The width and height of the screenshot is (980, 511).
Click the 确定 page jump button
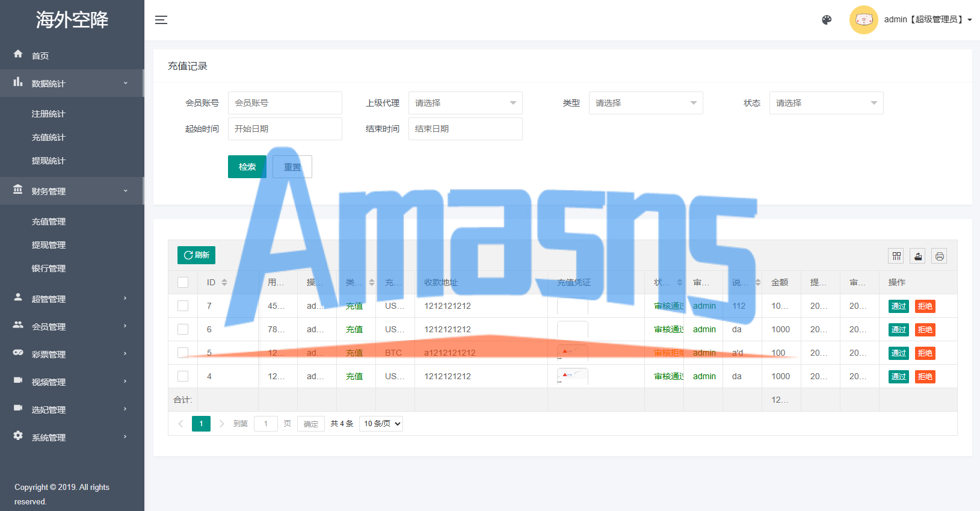311,424
